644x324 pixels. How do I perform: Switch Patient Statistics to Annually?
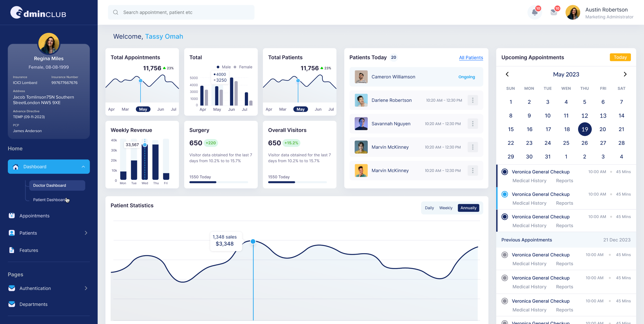pyautogui.click(x=468, y=208)
